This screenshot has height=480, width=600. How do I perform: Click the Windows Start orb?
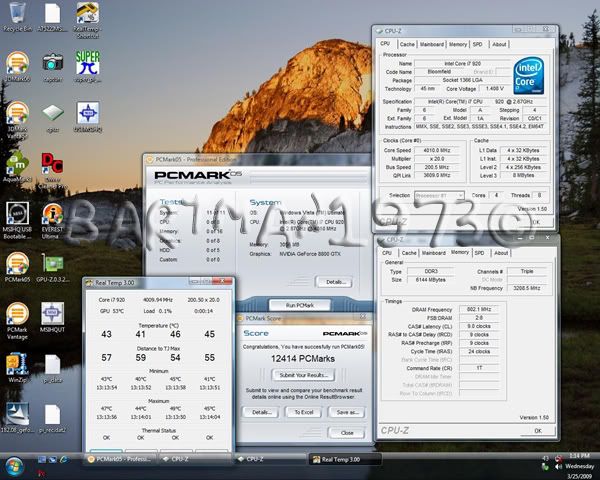pos(14,466)
